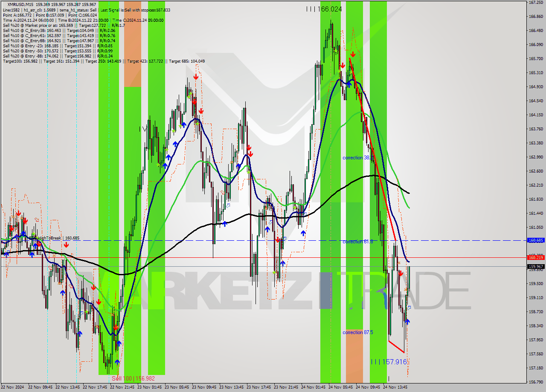Screen dimensions: 546x392
Task: Click the '23 Nov 21:45' time label
Action: (287, 387)
